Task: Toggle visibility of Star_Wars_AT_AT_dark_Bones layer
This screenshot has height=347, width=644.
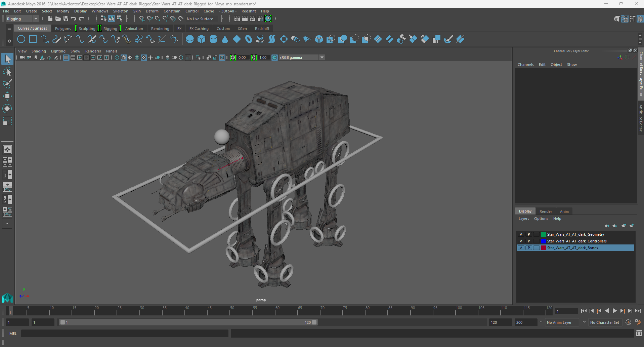Action: (x=521, y=248)
